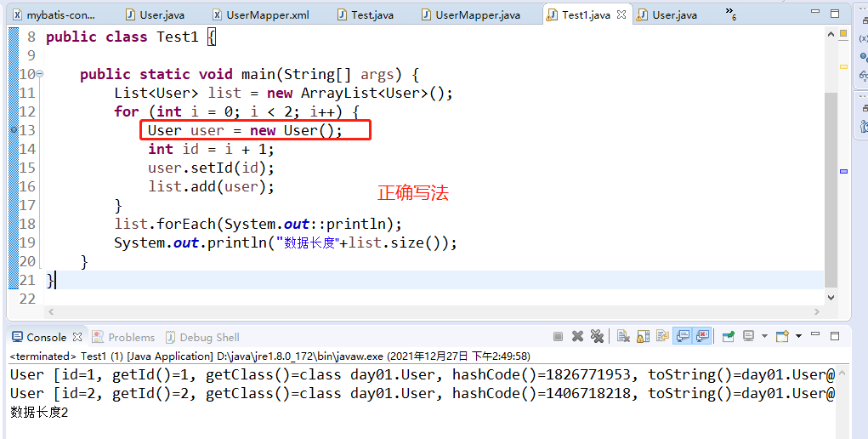Click line number 22 in the gutter

tap(27, 299)
